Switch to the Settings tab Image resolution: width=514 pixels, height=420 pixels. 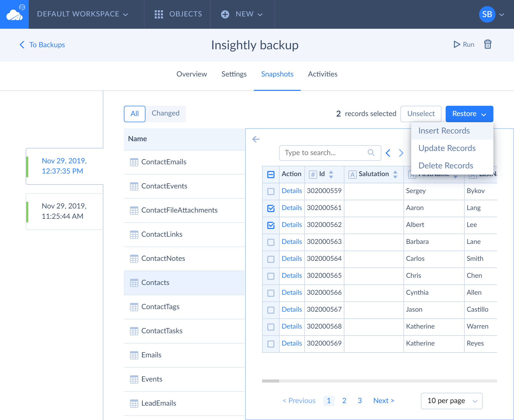tap(234, 74)
